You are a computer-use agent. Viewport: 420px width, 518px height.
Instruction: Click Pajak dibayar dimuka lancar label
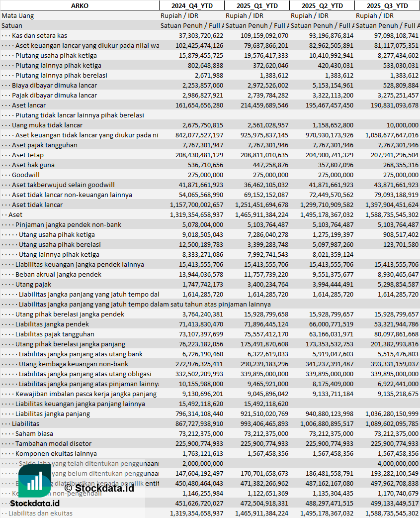[x=55, y=95]
